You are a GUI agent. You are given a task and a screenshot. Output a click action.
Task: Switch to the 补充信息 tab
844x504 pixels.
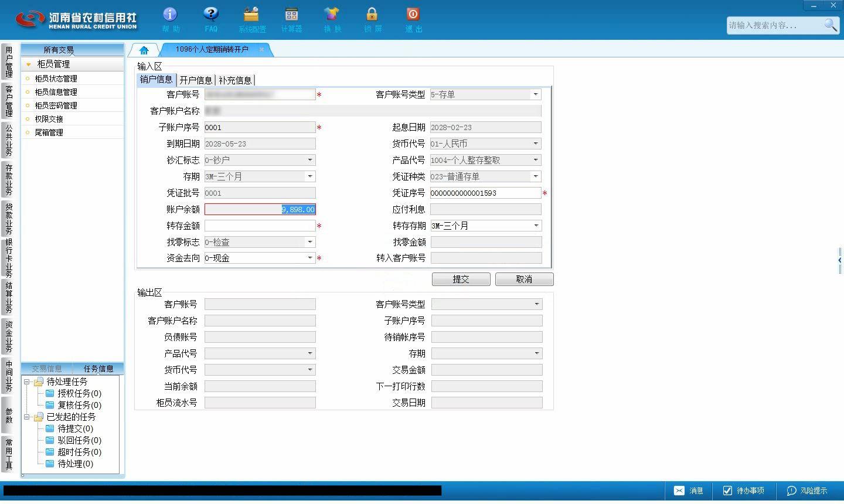pyautogui.click(x=235, y=80)
